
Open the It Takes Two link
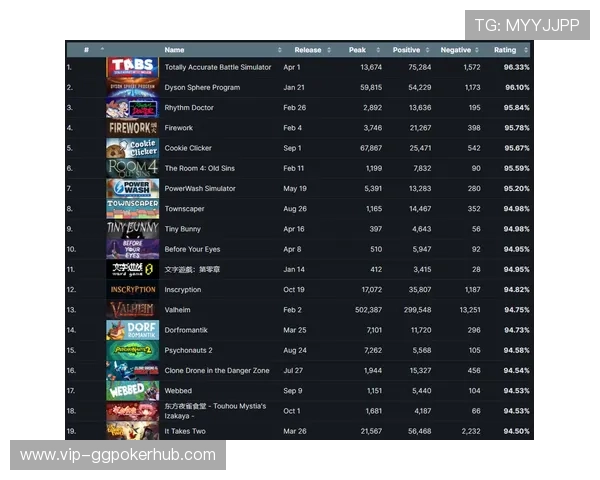point(185,431)
